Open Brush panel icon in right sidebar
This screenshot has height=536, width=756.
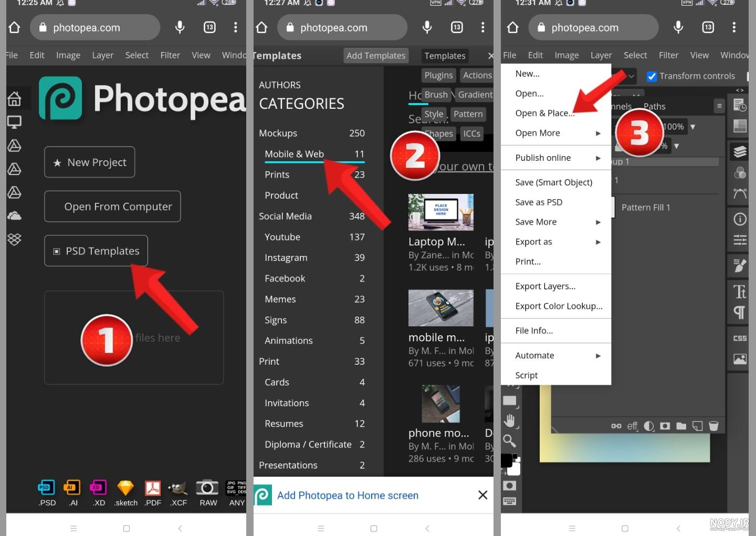pyautogui.click(x=740, y=265)
